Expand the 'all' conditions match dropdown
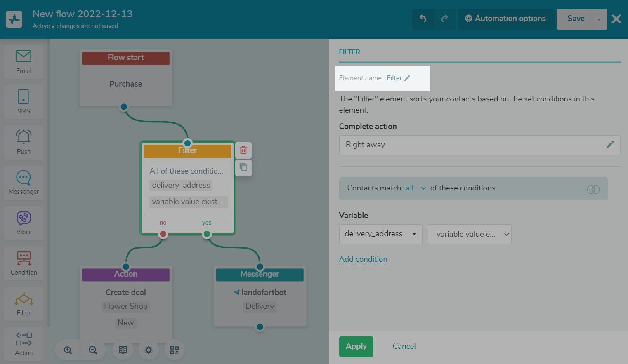This screenshot has width=628, height=364. 416,188
